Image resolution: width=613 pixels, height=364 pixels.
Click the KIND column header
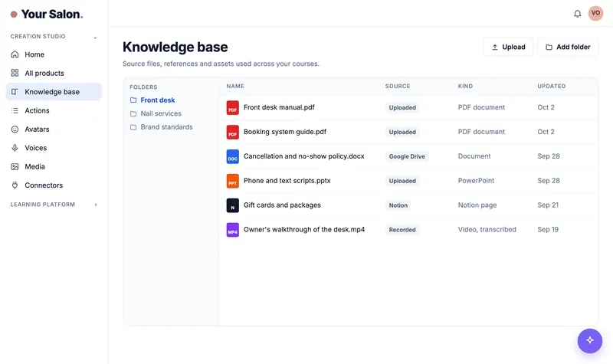click(x=465, y=86)
